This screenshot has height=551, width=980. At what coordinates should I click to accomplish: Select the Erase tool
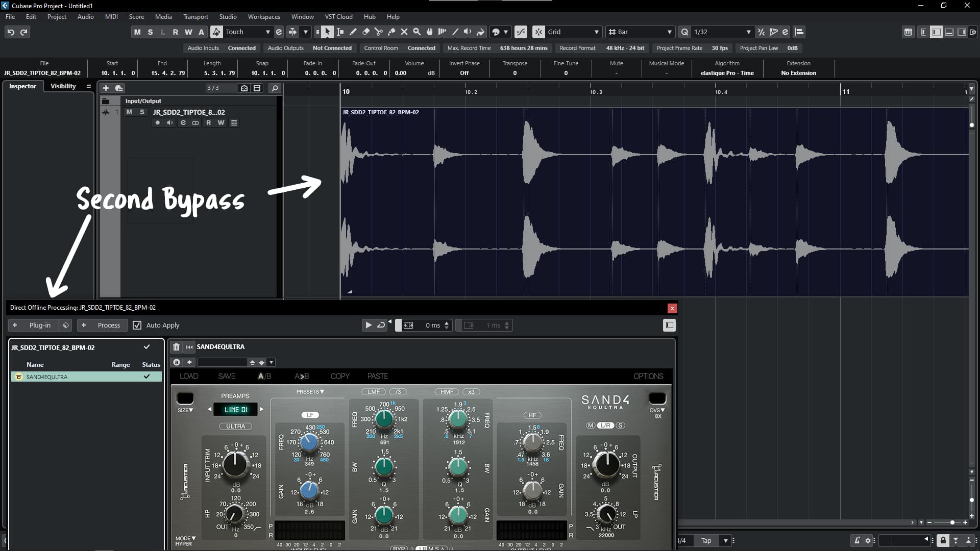pos(365,32)
